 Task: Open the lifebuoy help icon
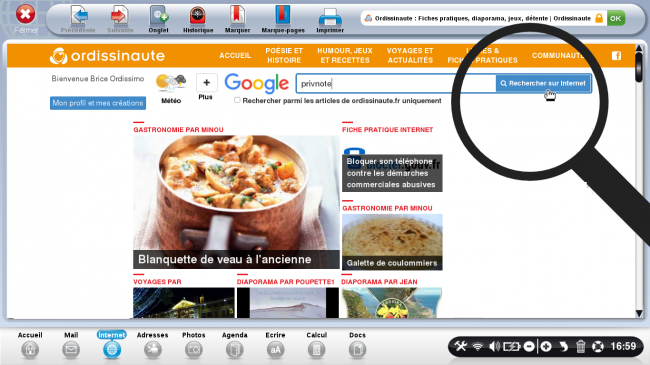[598, 346]
